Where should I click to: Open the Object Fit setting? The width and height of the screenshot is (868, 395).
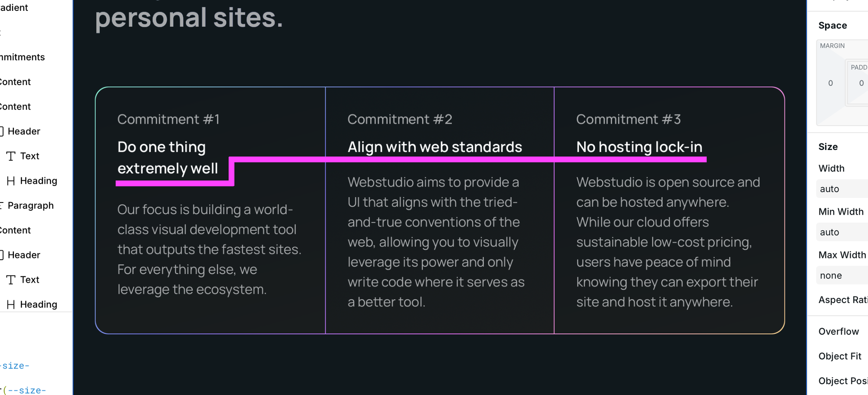point(839,356)
